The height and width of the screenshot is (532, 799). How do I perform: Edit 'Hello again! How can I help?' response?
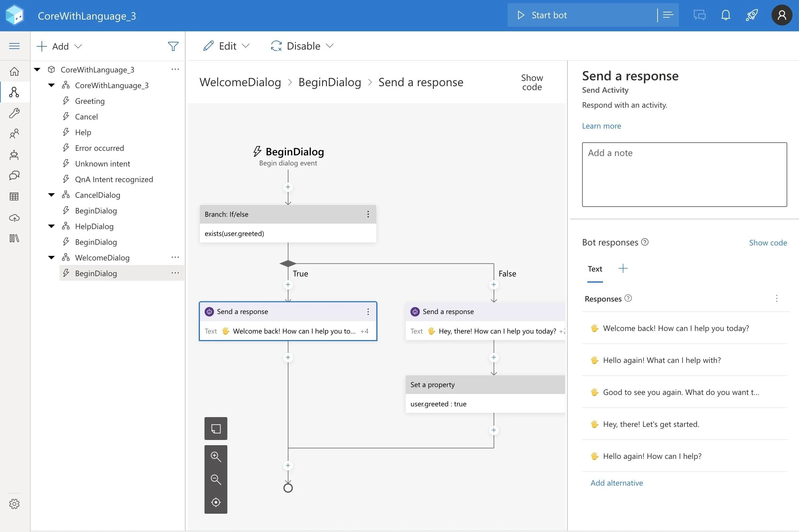pyautogui.click(x=684, y=456)
